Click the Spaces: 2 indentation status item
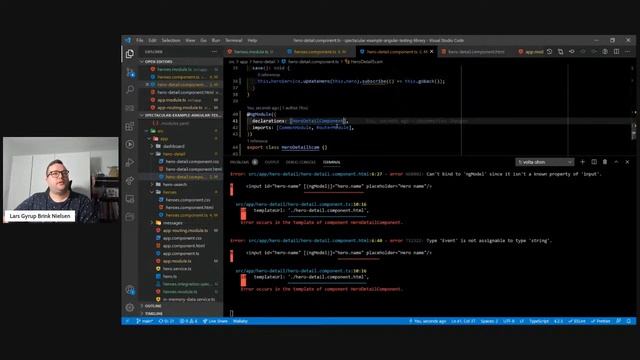 click(489, 321)
